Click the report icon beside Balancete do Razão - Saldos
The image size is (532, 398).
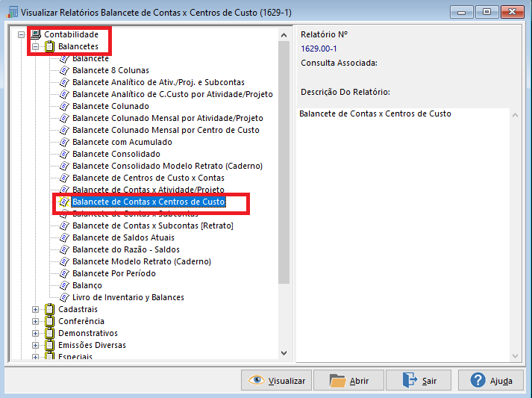coord(64,249)
